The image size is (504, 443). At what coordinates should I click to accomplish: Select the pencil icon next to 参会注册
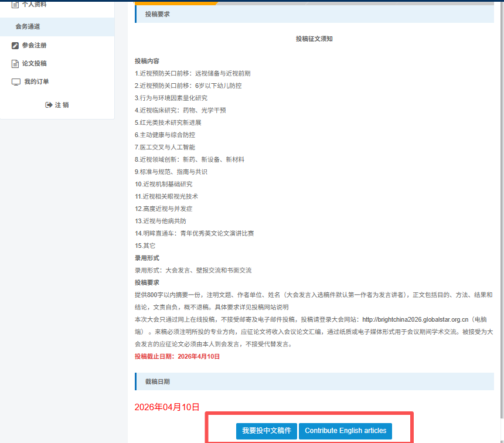pos(15,45)
